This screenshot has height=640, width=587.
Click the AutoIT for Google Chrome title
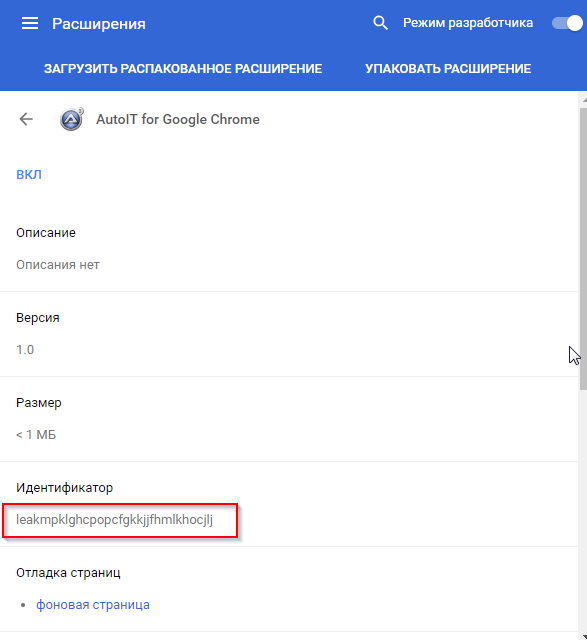pyautogui.click(x=178, y=119)
